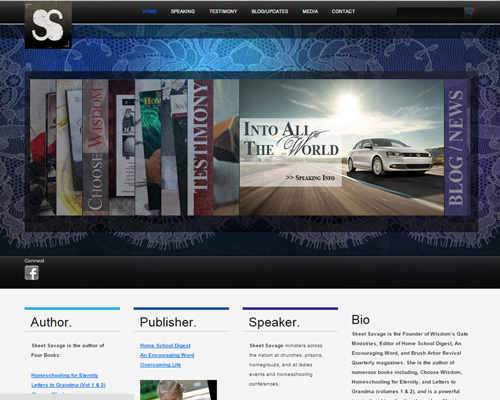Go to the Home menu item
Image resolution: width=500 pixels, height=400 pixels.
149,11
